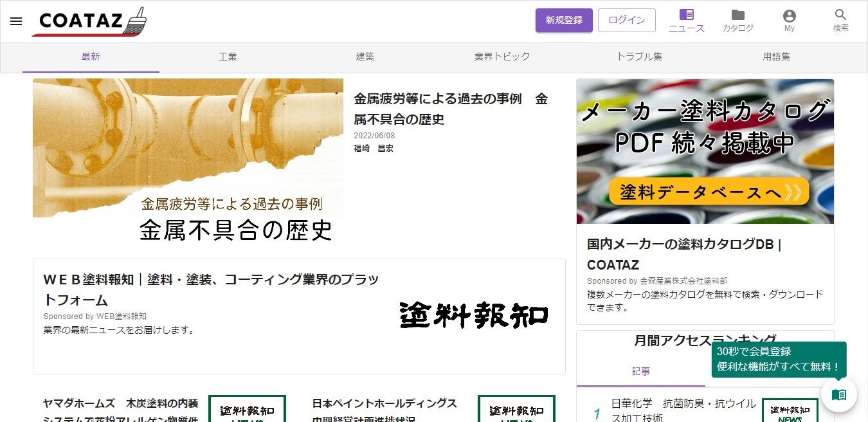Screen dimensions: 868x422
Task: Switch to the 工業 tab
Action: pyautogui.click(x=228, y=57)
